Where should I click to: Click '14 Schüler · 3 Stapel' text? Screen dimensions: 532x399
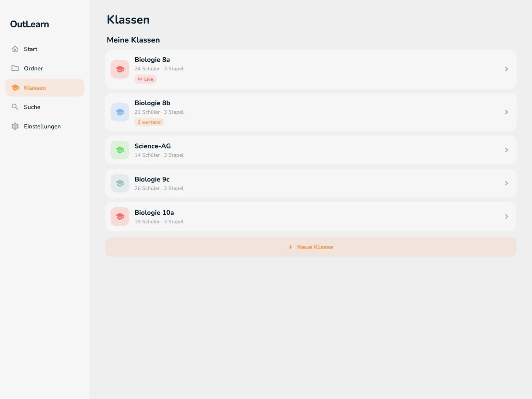(x=159, y=155)
